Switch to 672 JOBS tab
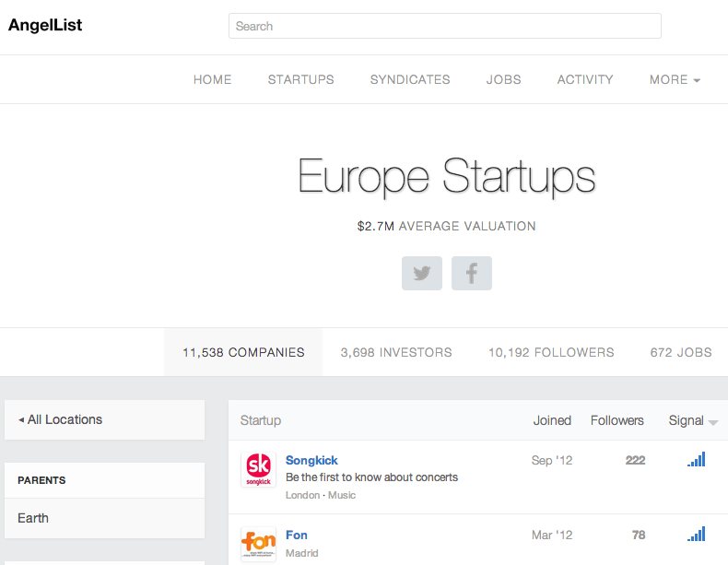Viewport: 728px width, 565px height. (x=681, y=352)
